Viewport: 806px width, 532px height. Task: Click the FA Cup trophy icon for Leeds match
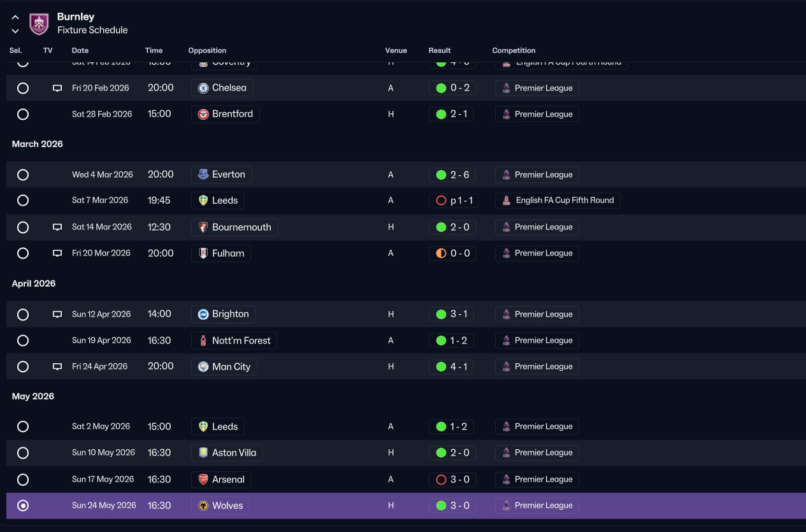pos(507,200)
